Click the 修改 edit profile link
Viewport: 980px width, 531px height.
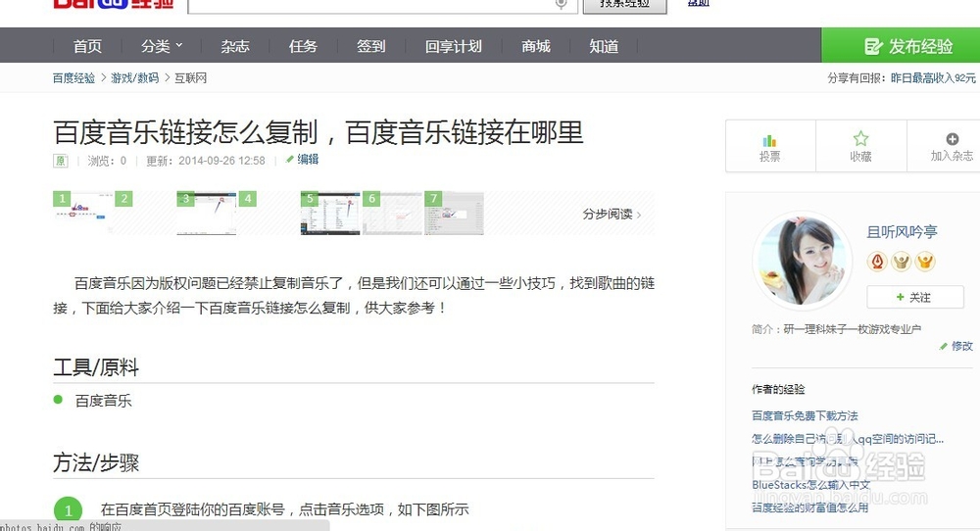pos(956,346)
